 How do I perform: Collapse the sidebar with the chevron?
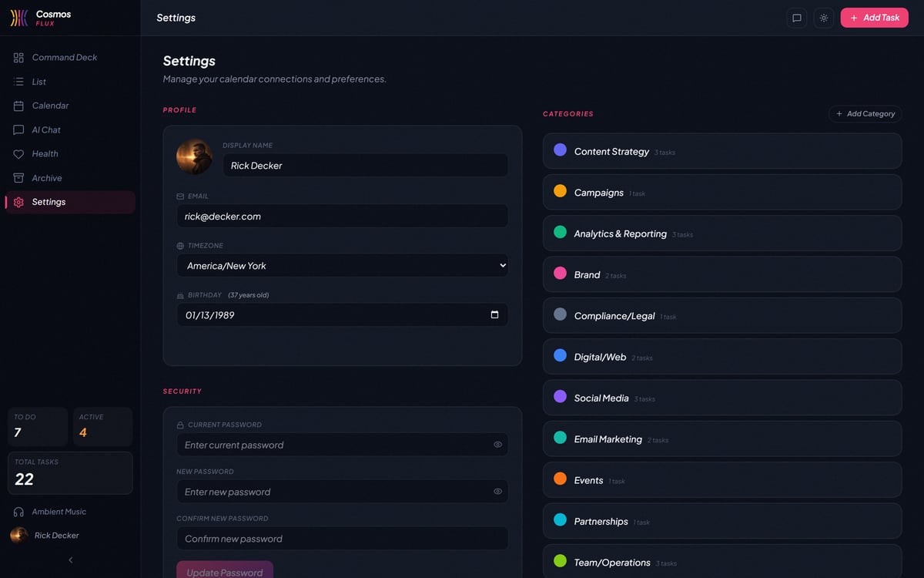click(70, 560)
